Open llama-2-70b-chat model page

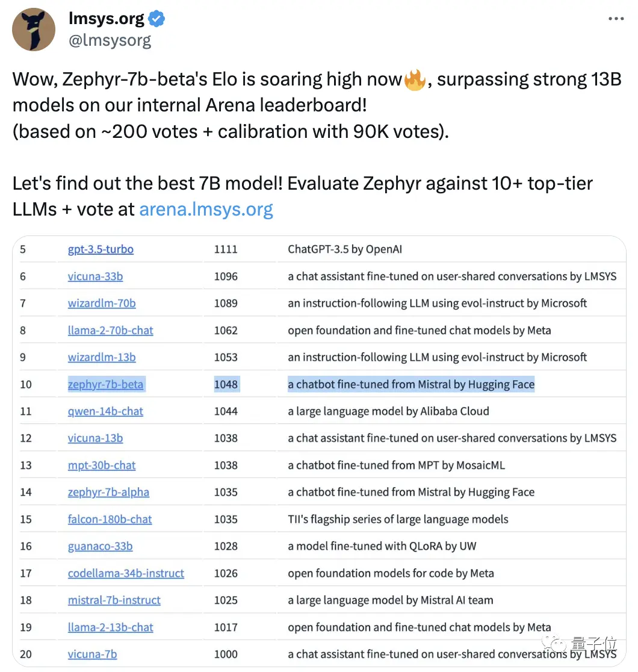pyautogui.click(x=111, y=330)
